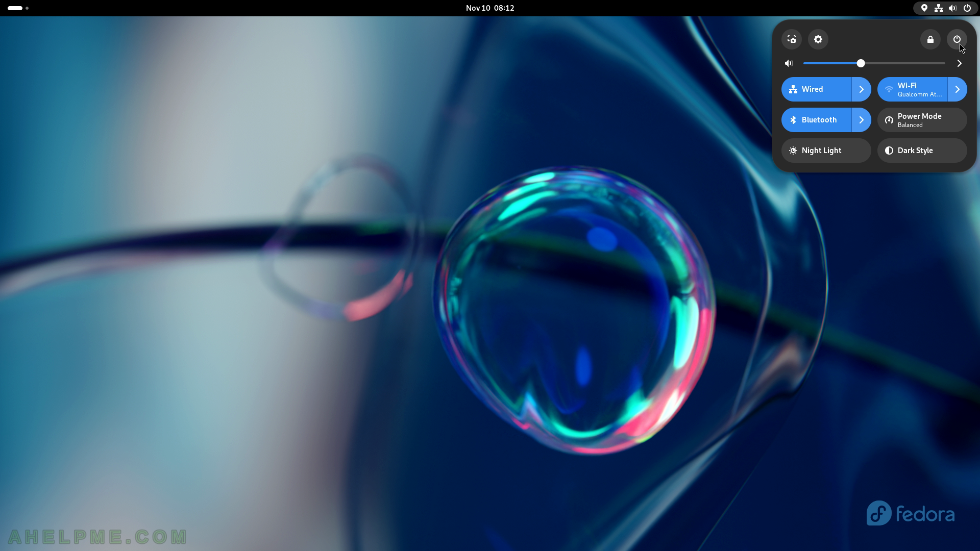The image size is (980, 551).
Task: Open the power off menu button
Action: coord(957,39)
